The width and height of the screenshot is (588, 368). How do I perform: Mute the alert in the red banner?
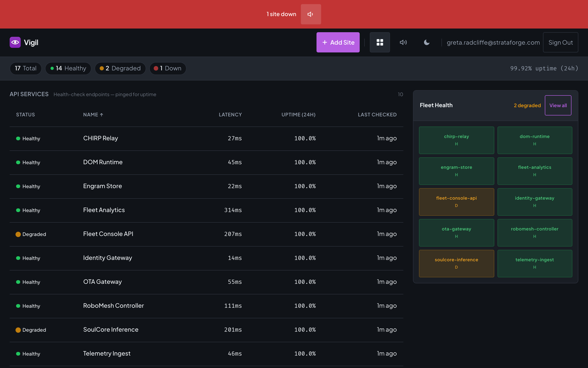(x=311, y=14)
